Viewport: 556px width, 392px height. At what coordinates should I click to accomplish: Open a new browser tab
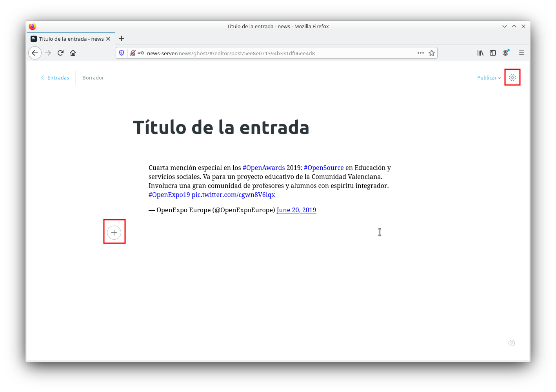click(122, 38)
